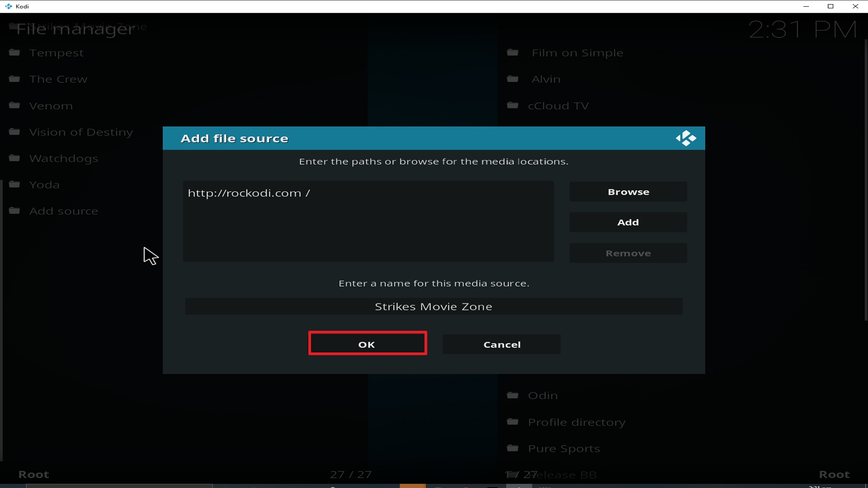Minimize the Kodi window

(x=806, y=6)
